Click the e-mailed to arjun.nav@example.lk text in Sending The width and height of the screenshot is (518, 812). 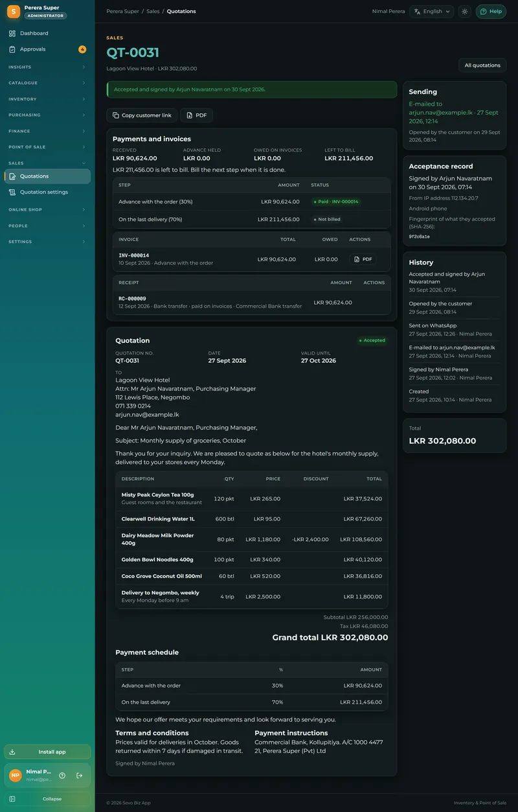coord(453,112)
